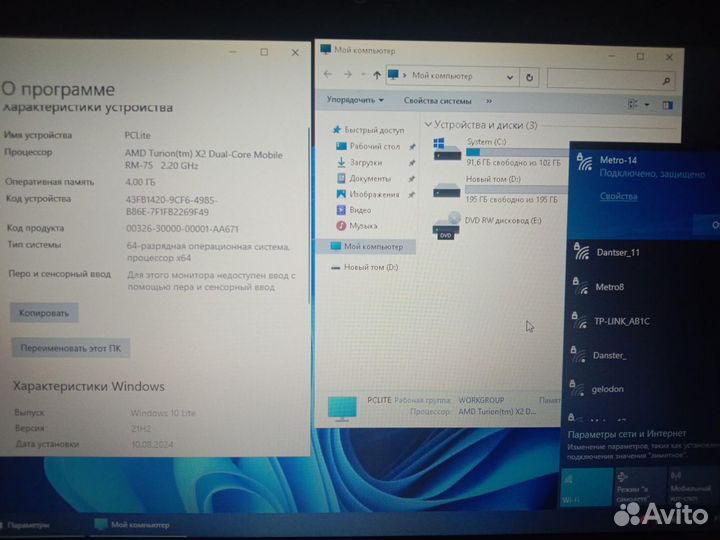Show more toolbar commands chevron
Image resolution: width=720 pixels, height=540 pixels.
pyautogui.click(x=489, y=101)
